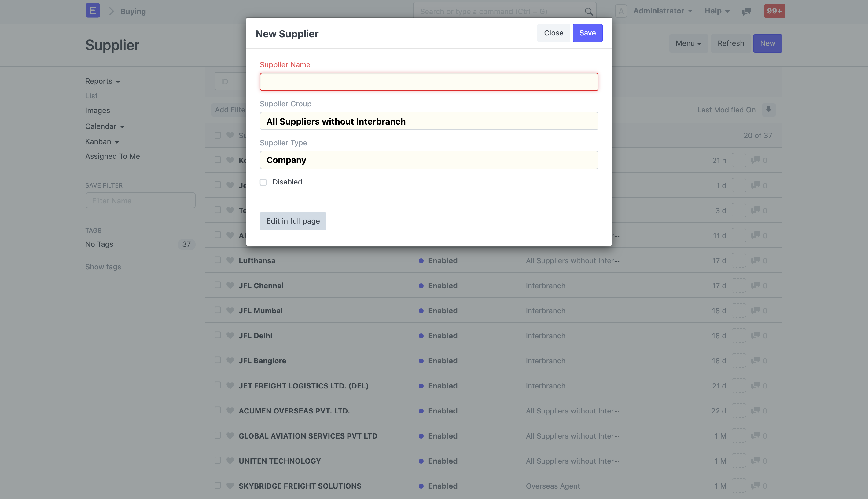Select the JFL Banglore row checkbox
868x499 pixels.
coord(217,360)
